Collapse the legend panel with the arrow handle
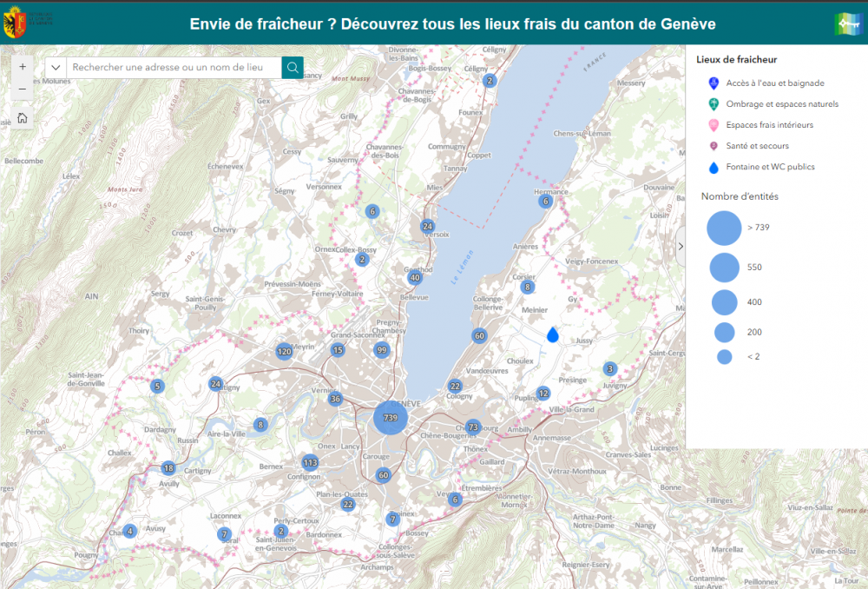The image size is (868, 589). [x=681, y=247]
